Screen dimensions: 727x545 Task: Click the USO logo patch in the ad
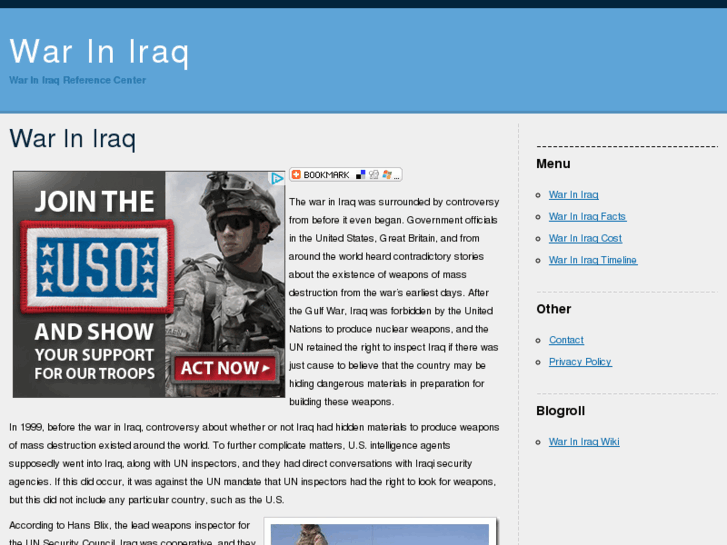[97, 268]
